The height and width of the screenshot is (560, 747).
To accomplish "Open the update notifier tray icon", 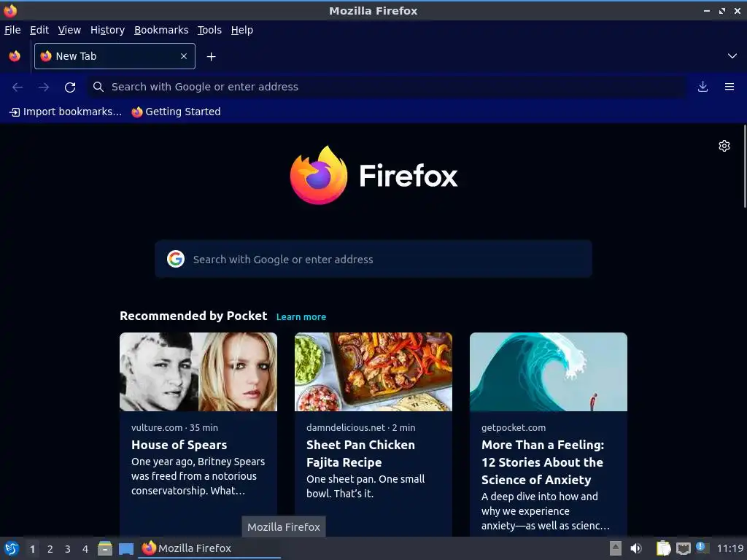I will tap(701, 547).
